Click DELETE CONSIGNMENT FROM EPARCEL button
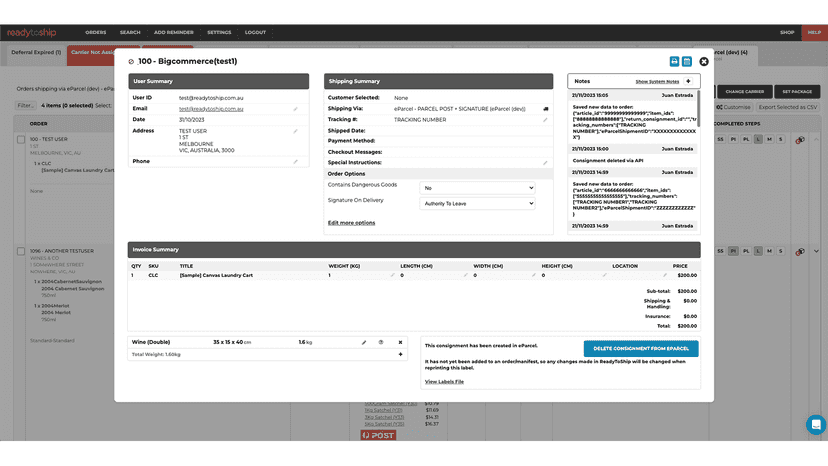 coord(641,349)
